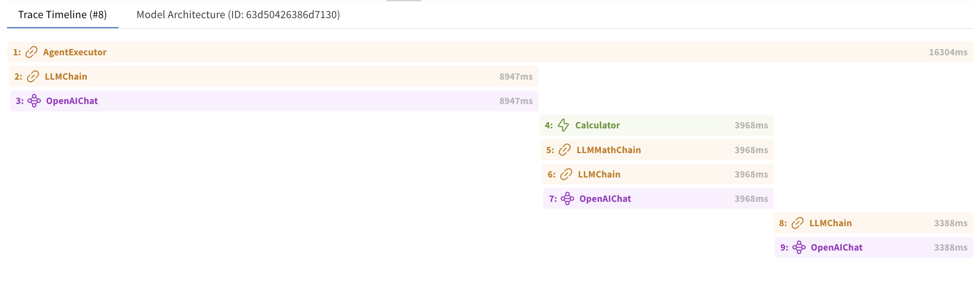The height and width of the screenshot is (290, 980).
Task: Click the chain link icon beside LLMChain span 2
Action: coord(33,76)
